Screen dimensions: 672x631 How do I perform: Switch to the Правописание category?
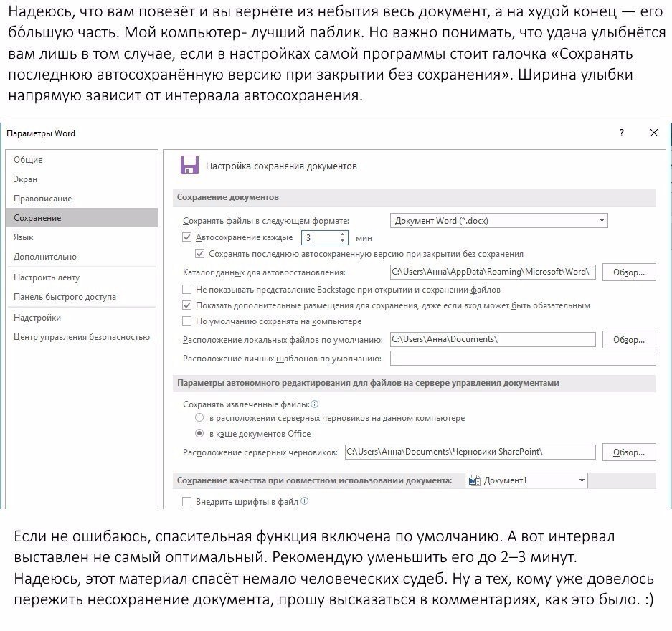43,199
